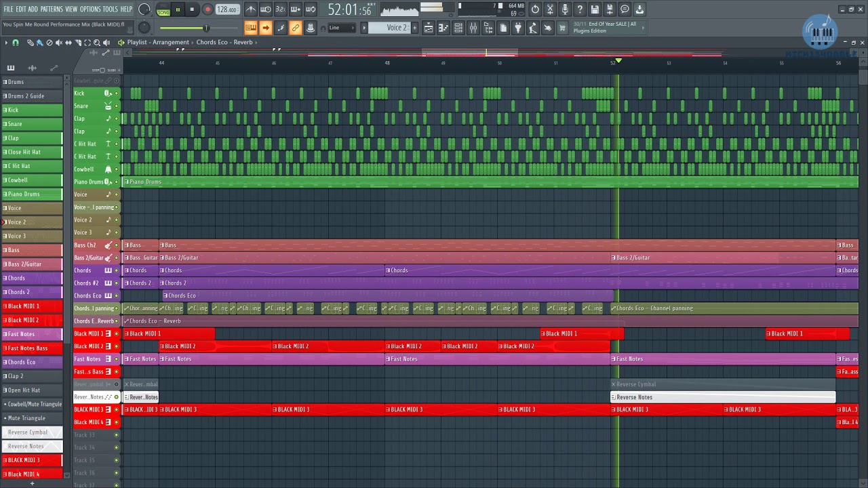
Task: Open the OPTIONS menu
Action: coord(90,9)
